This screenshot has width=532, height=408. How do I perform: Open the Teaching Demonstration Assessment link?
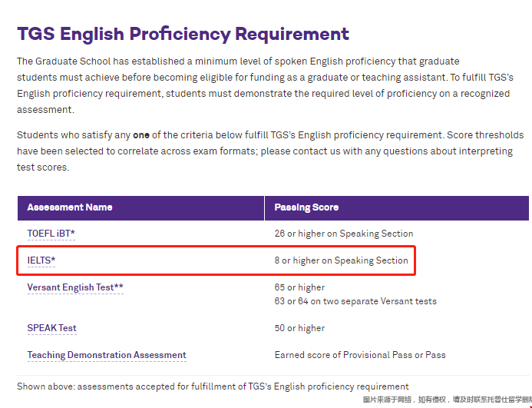107,355
